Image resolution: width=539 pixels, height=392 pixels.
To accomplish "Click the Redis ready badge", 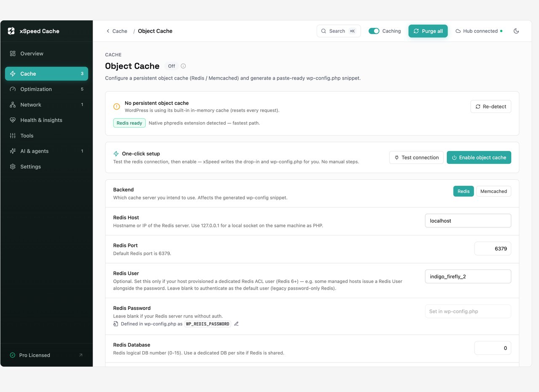I will pyautogui.click(x=129, y=123).
